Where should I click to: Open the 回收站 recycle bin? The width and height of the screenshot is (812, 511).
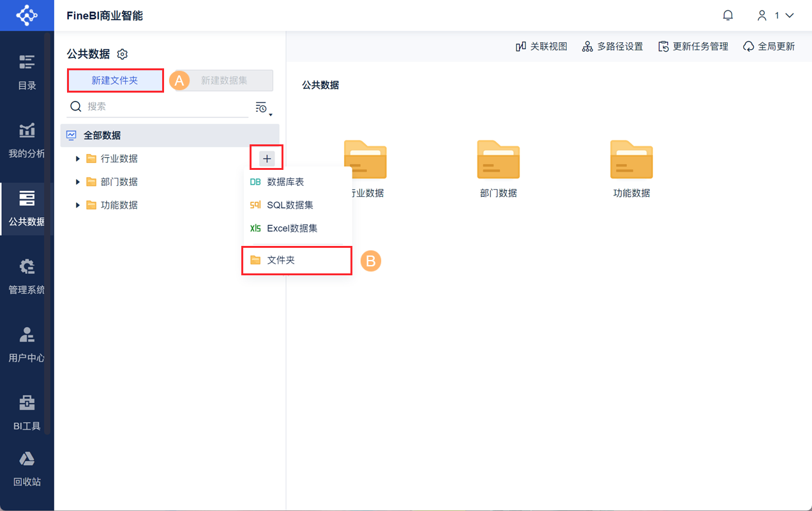27,469
